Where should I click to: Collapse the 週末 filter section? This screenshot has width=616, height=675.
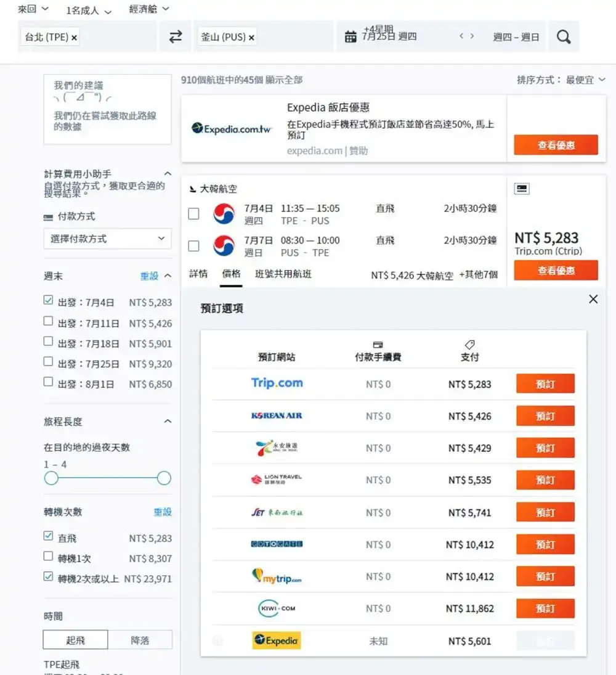click(168, 276)
